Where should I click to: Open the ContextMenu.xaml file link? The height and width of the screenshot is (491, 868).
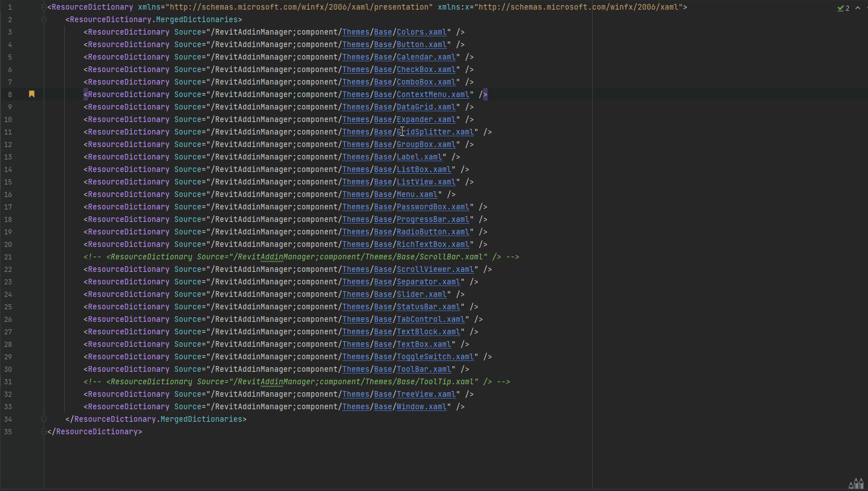[433, 95]
